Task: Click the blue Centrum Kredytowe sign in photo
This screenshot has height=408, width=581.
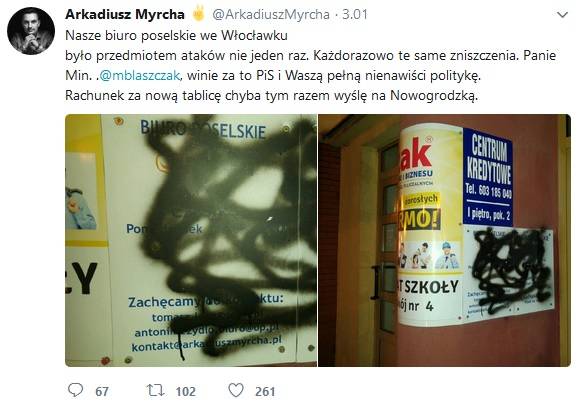Action: pos(488,177)
